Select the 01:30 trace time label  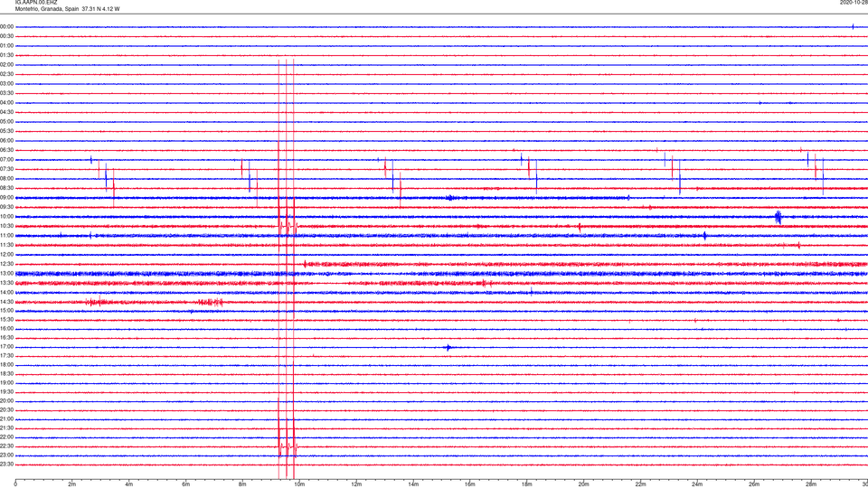click(x=6, y=55)
